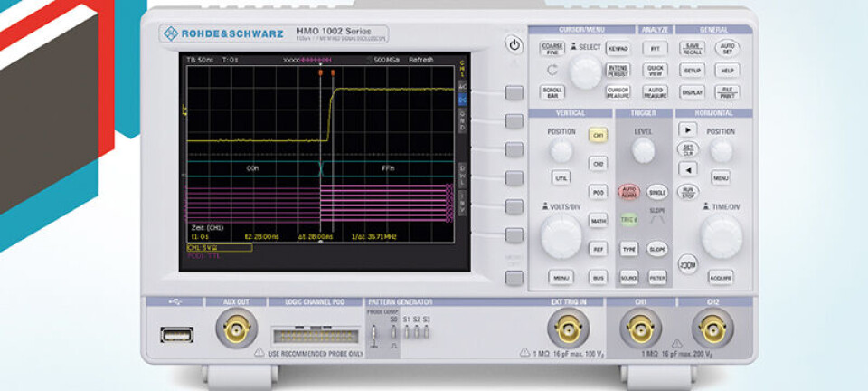Click the USB port on front panel
Viewport: 868px width, 391px height.
(x=176, y=335)
